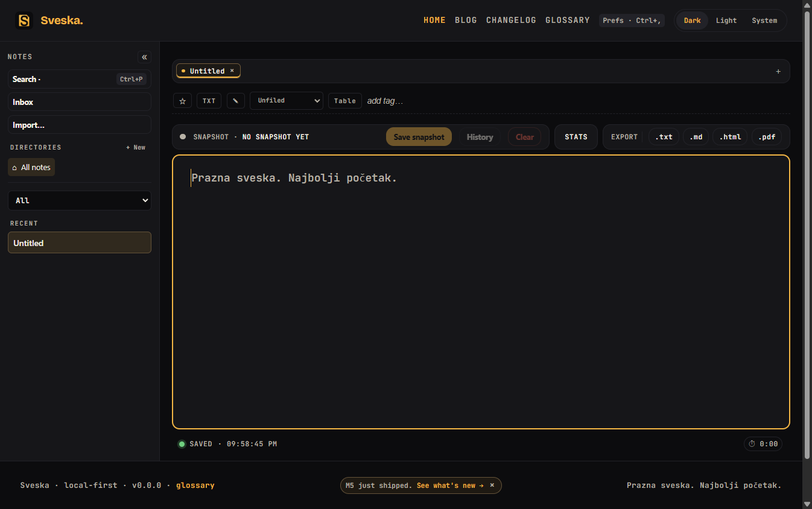This screenshot has width=812, height=509.
Task: Select the All notes directory
Action: (x=31, y=167)
